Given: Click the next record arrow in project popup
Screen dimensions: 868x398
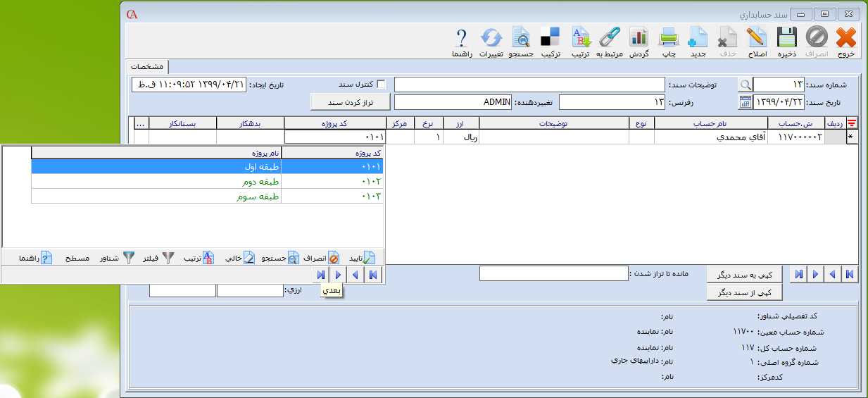Looking at the screenshot, I should pos(337,275).
